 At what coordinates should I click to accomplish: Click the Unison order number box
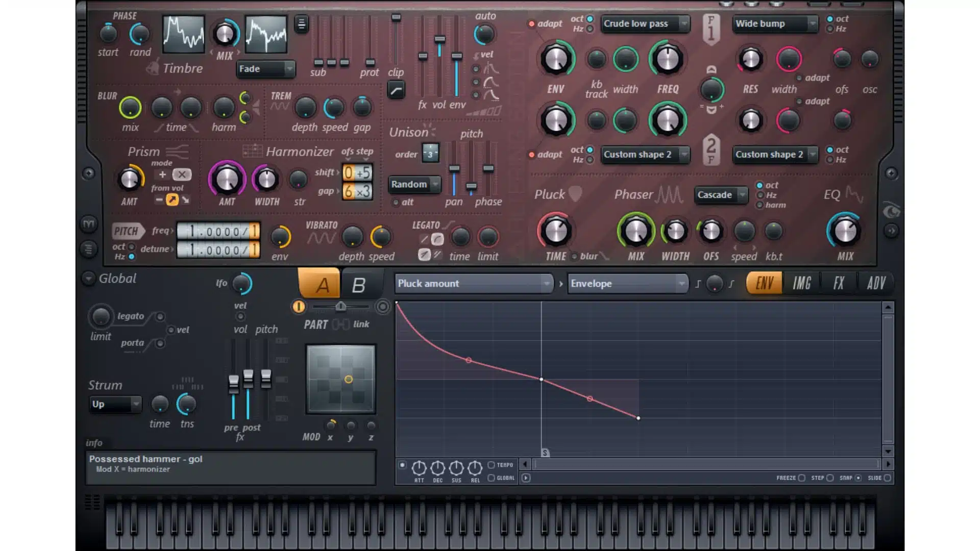click(430, 154)
